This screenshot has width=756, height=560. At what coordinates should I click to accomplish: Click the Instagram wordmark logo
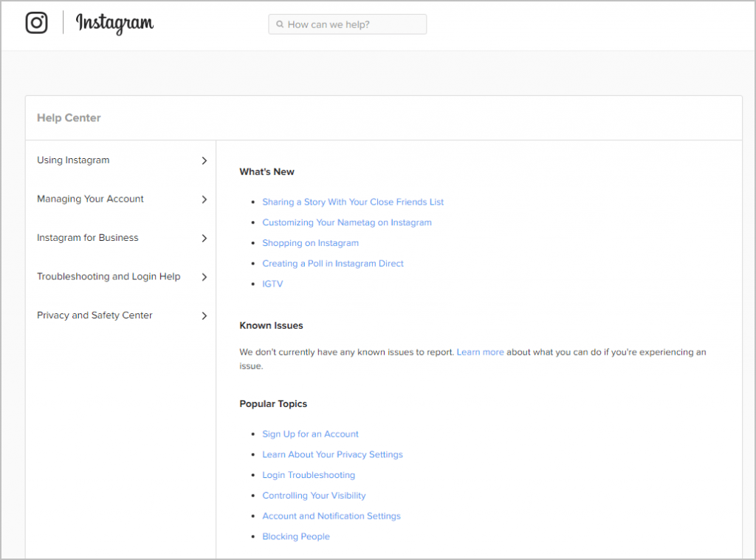[114, 23]
